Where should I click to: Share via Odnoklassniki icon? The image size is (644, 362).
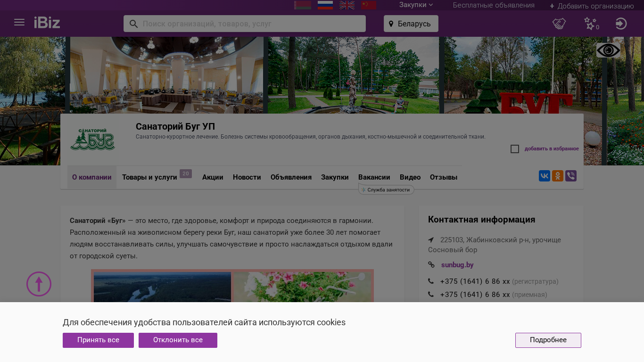click(558, 176)
